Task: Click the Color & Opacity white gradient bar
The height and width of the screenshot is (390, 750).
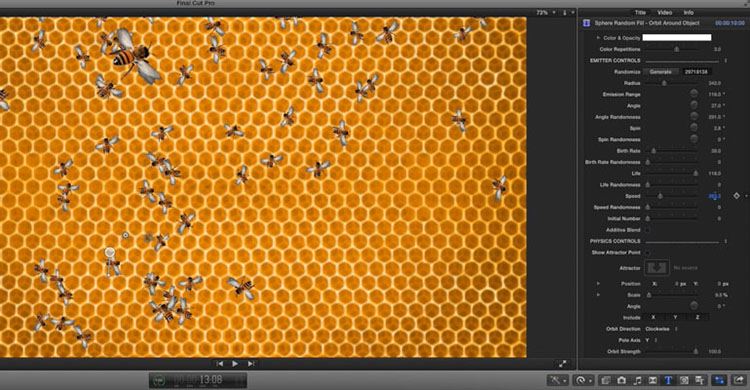Action: pos(676,37)
